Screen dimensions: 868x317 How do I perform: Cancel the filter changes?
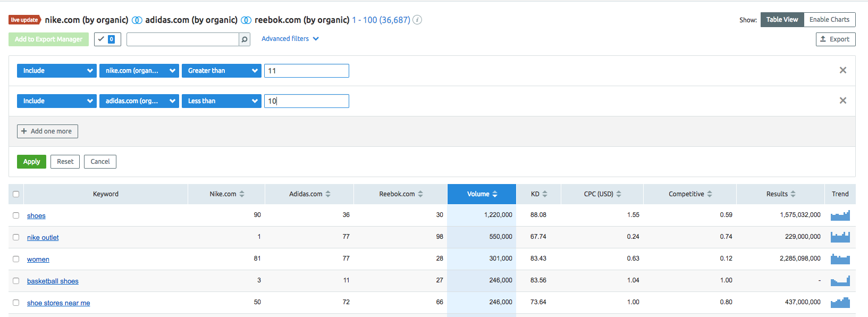[100, 162]
